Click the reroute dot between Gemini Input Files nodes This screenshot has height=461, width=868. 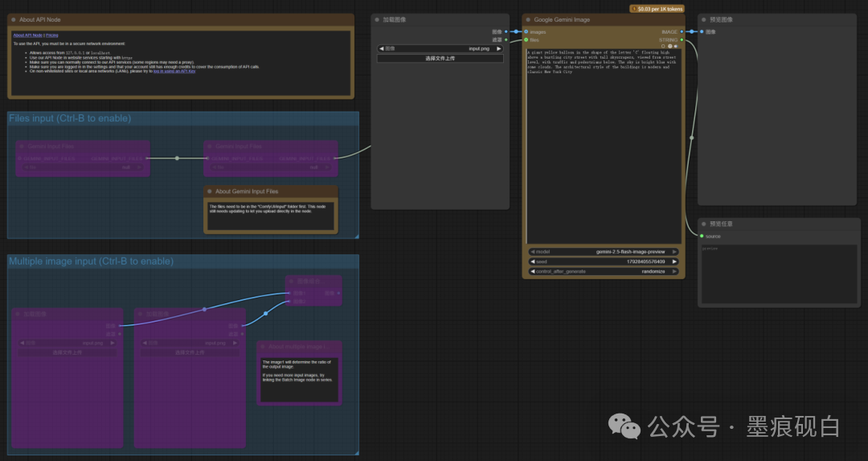click(177, 158)
